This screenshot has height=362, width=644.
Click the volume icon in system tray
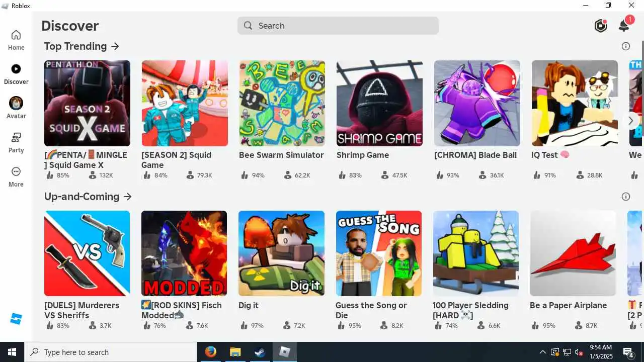tap(579, 352)
